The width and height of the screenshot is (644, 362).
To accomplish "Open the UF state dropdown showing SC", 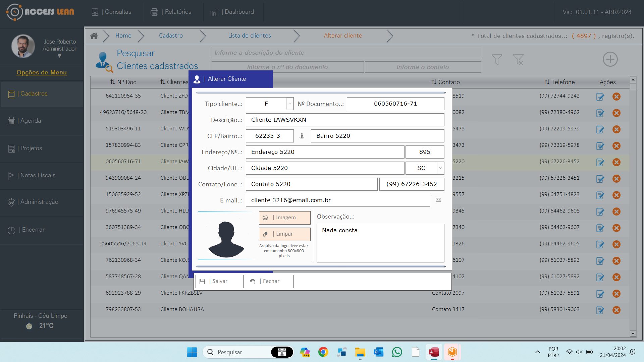I will coord(440,168).
